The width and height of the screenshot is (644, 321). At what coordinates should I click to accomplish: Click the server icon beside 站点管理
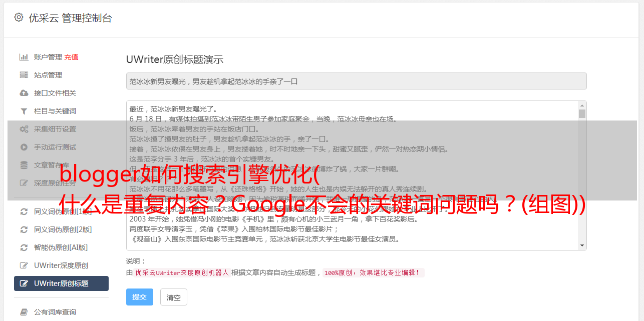(24, 75)
